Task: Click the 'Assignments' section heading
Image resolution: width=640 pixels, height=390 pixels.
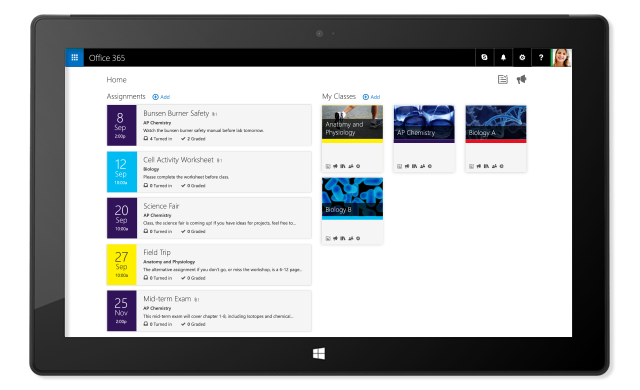Action: click(x=126, y=96)
